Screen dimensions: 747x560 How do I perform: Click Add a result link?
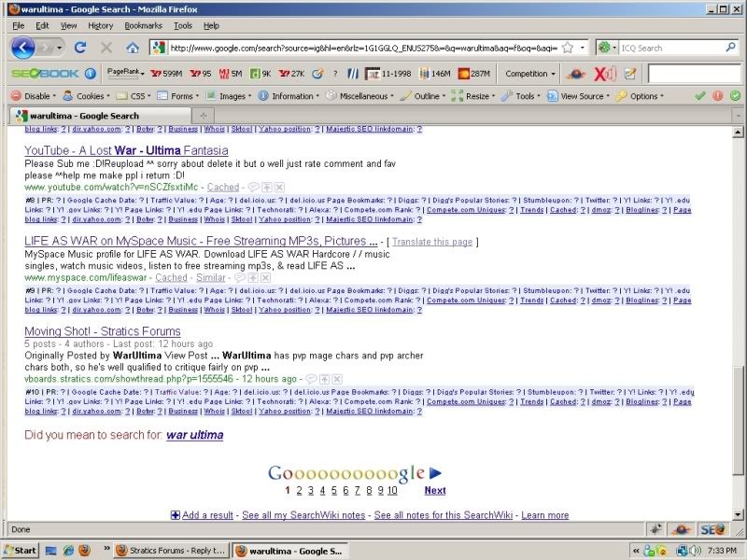click(x=207, y=515)
